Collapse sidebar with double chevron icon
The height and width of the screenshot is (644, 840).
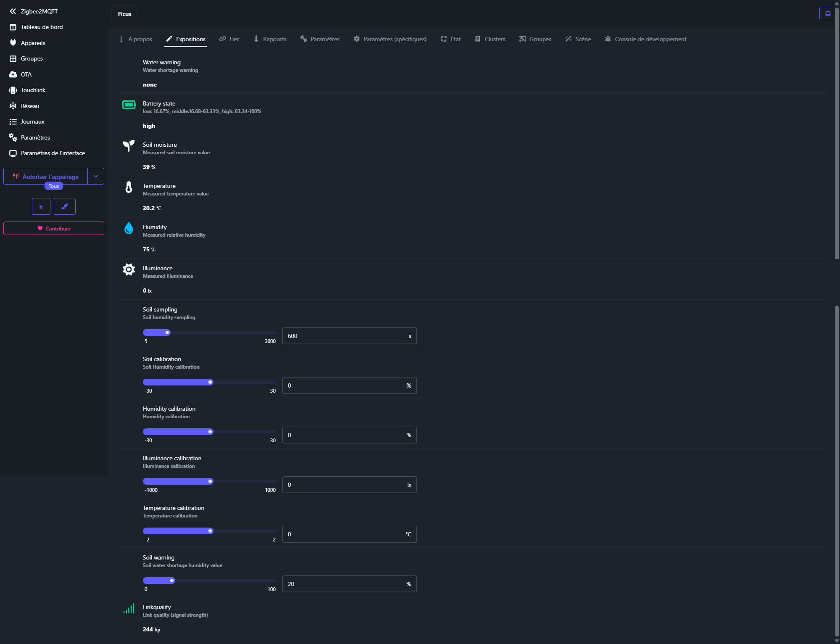(13, 11)
